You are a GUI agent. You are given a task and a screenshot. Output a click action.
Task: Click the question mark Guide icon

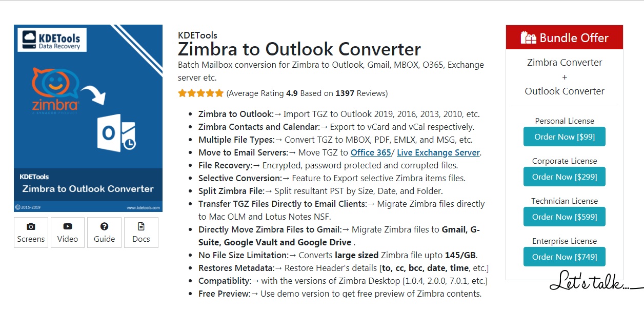click(x=104, y=226)
